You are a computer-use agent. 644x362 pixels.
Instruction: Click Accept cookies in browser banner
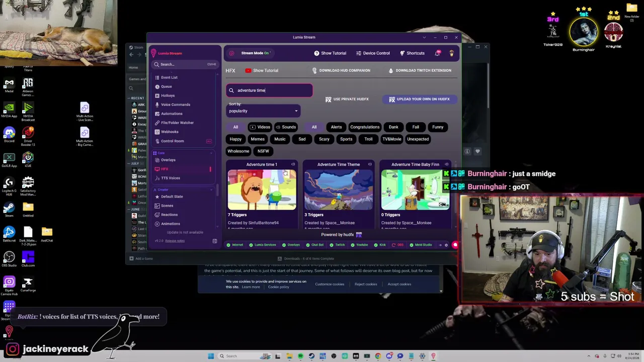point(399,284)
